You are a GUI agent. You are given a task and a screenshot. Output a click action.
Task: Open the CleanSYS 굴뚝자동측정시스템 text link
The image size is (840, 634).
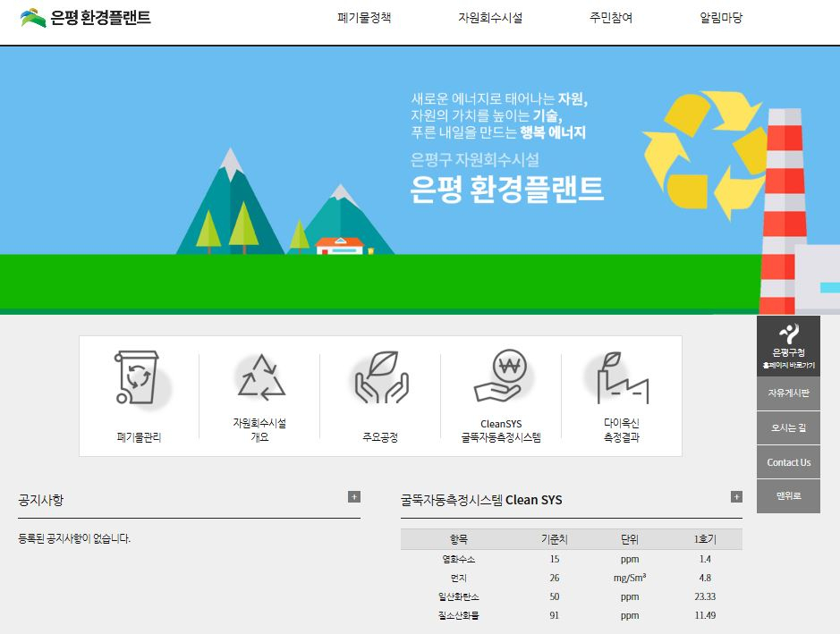click(501, 430)
